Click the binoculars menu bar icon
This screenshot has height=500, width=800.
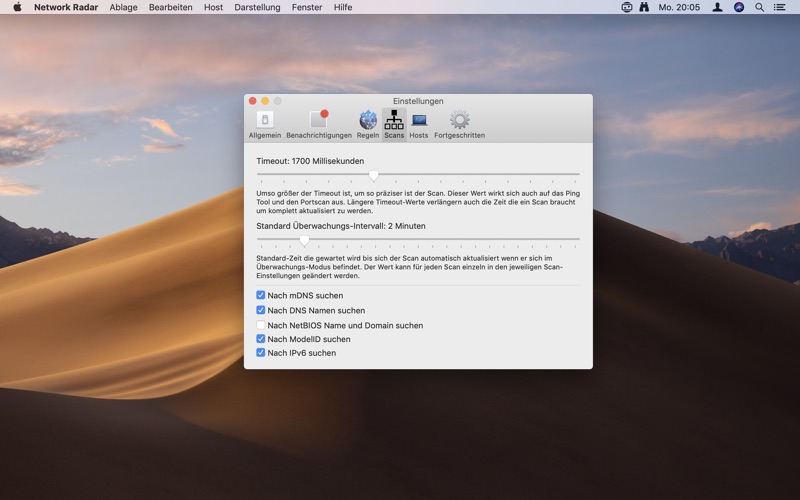click(644, 7)
